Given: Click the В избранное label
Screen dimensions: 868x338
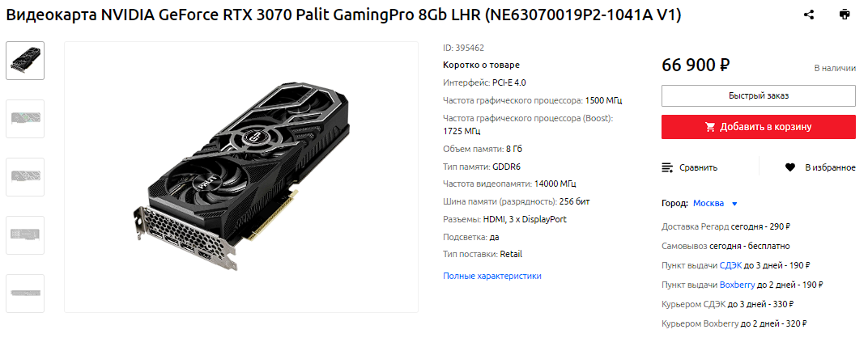Looking at the screenshot, I should pos(831,167).
